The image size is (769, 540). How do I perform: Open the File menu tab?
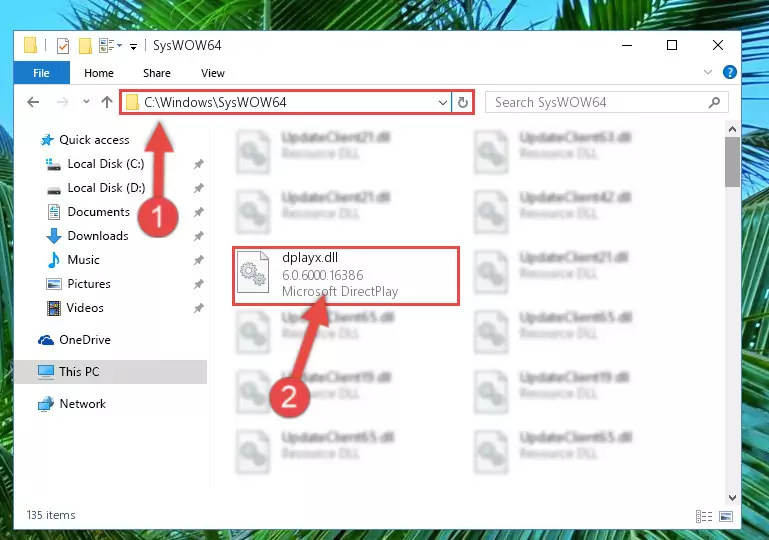point(42,73)
